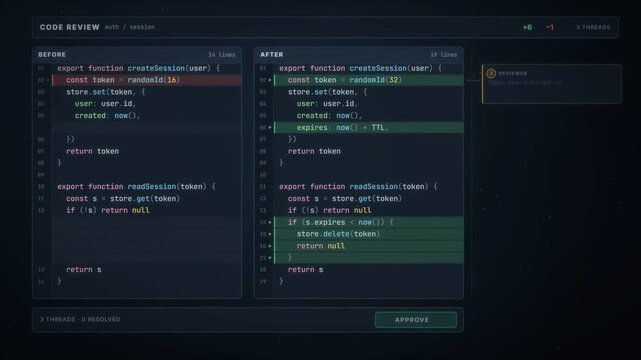The width and height of the screenshot is (641, 360).
Task: Select added line 'if (s.expires < now()) {'
Action: point(368,222)
